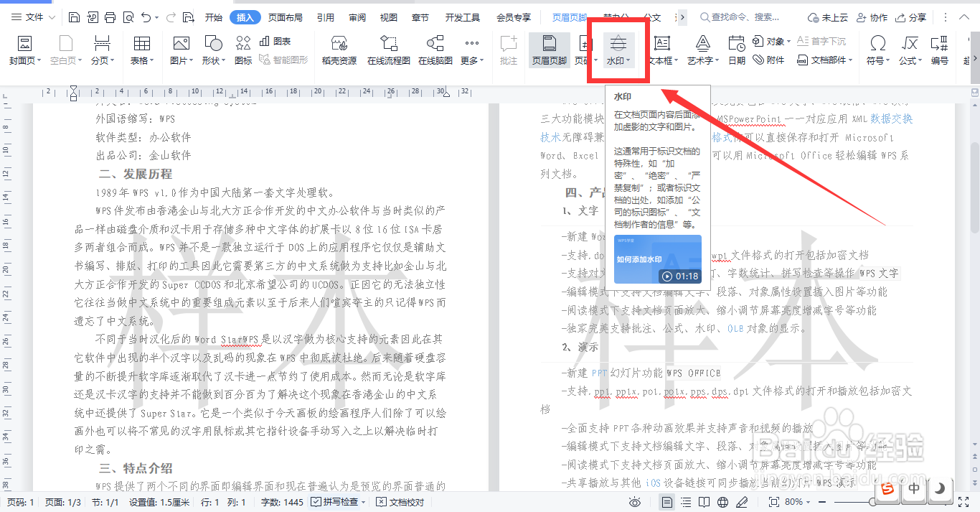Click the Print icon in quick access toolbar
The image size is (980, 512).
(110, 17)
